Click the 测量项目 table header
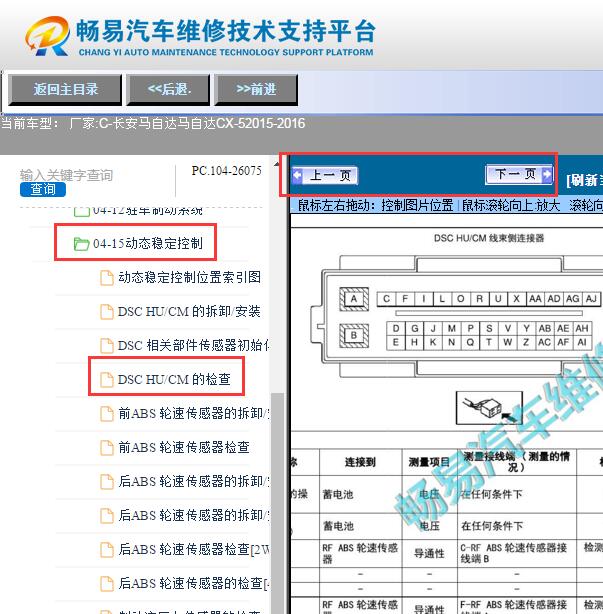Screen dimensions: 603x614 pos(430,462)
